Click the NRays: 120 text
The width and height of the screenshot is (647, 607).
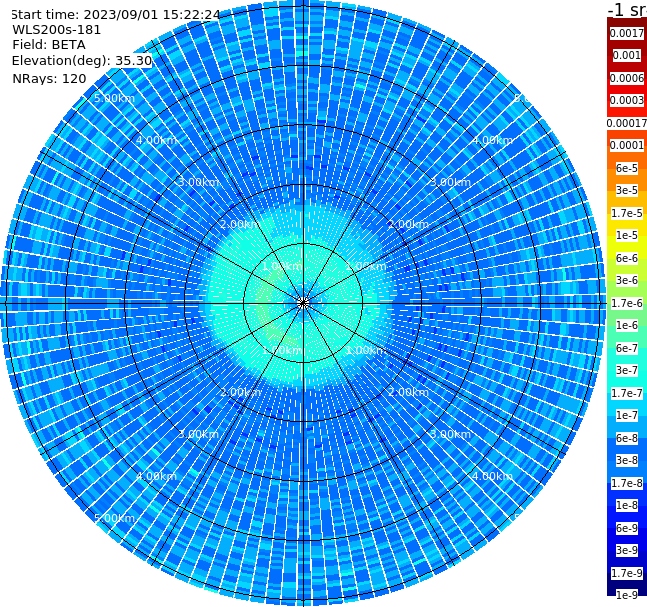pos(49,78)
